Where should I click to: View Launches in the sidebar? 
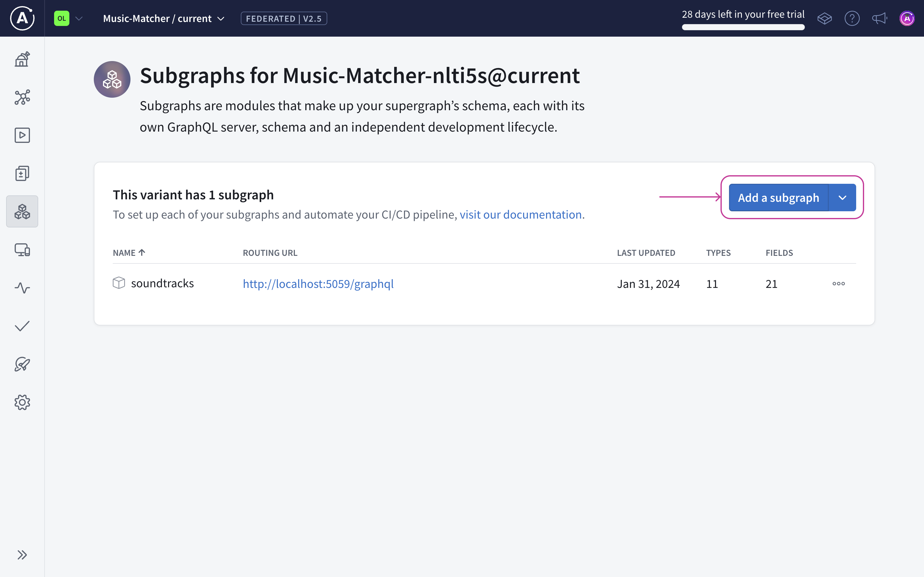(x=22, y=364)
